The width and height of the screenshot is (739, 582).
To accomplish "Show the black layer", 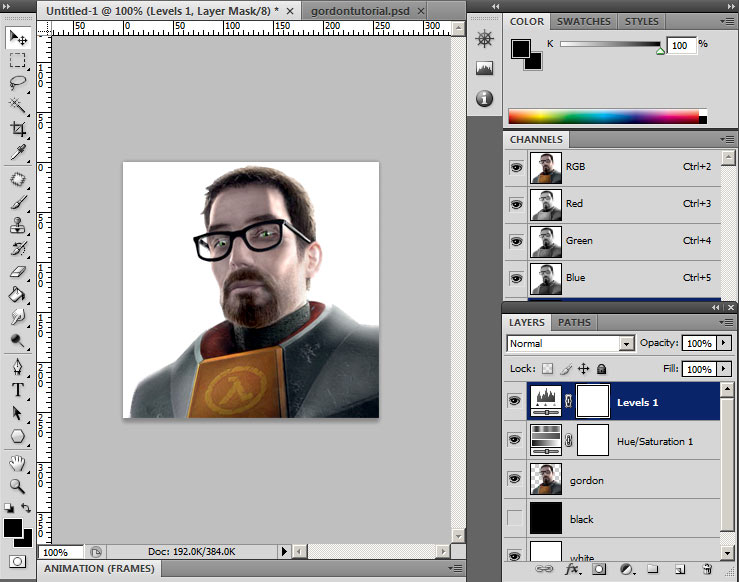I will coord(515,518).
